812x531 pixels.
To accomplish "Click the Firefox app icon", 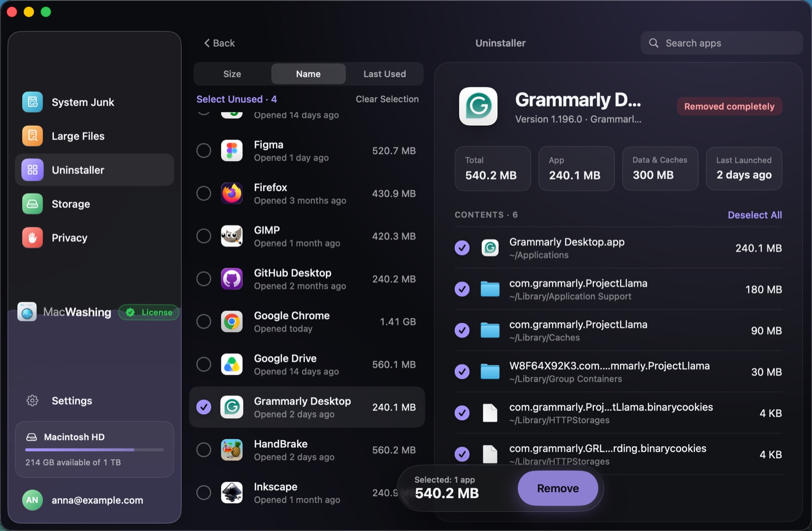I will tap(232, 193).
